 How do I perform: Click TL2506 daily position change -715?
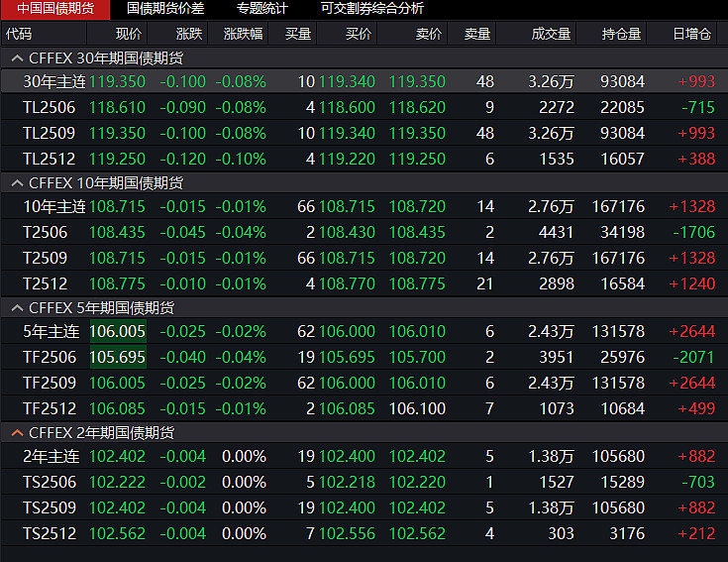coord(698,108)
